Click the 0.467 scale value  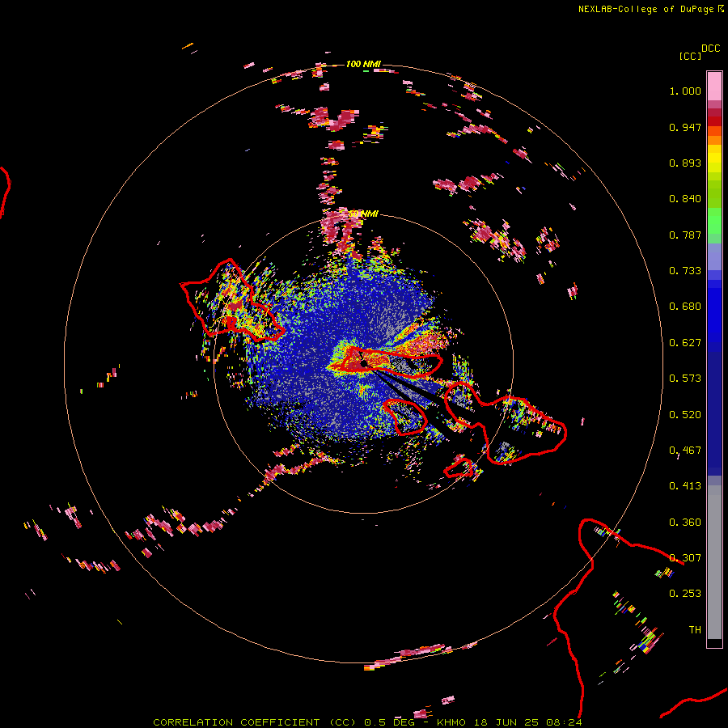coord(685,451)
